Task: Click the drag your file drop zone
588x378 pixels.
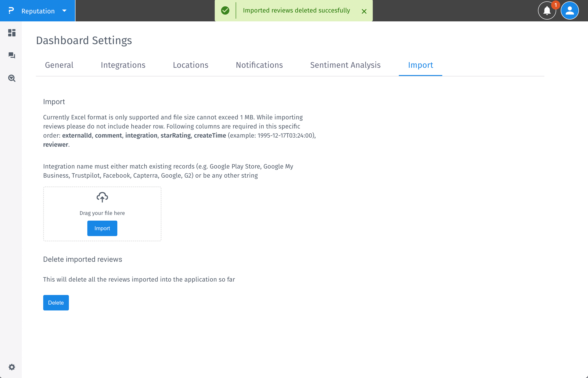Action: point(102,213)
